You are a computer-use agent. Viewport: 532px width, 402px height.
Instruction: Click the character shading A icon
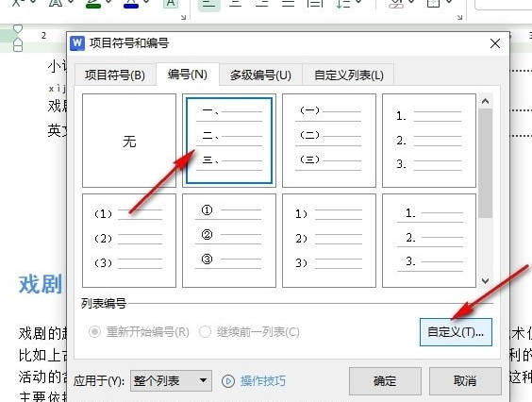tap(171, 4)
